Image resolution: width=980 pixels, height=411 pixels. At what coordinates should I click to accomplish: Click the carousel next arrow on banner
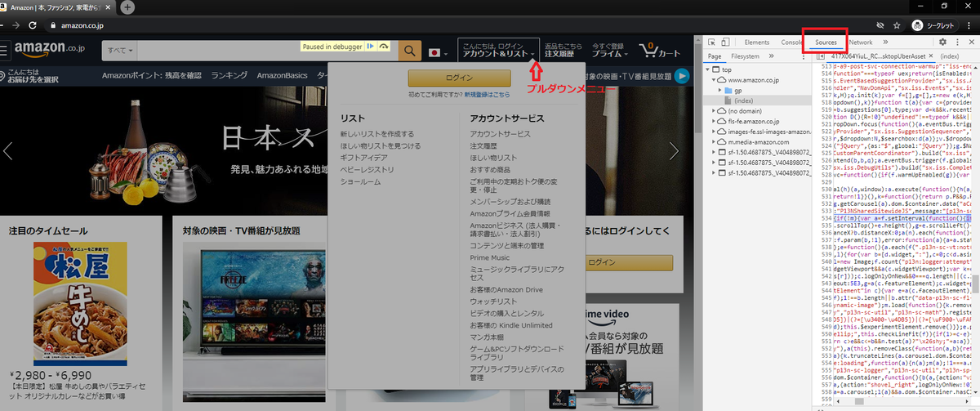pos(674,150)
